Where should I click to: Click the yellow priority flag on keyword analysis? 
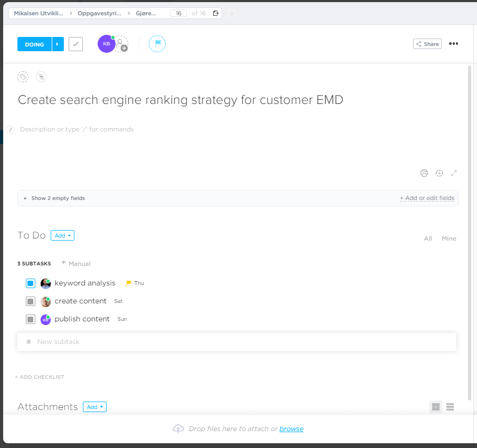(129, 283)
